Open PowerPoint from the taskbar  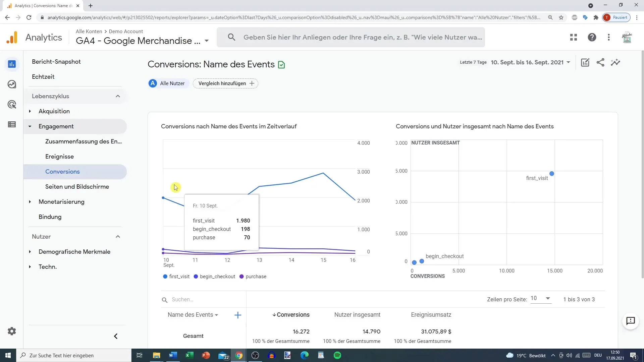[206, 355]
